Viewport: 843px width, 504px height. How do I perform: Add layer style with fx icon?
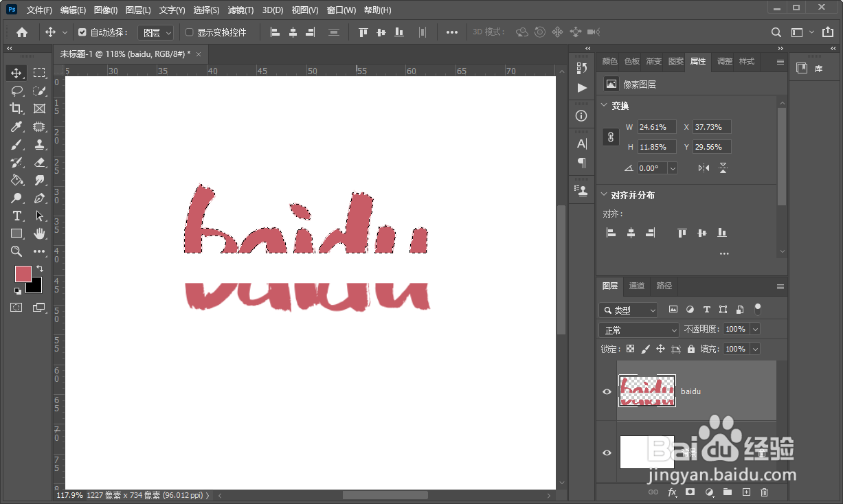673,492
